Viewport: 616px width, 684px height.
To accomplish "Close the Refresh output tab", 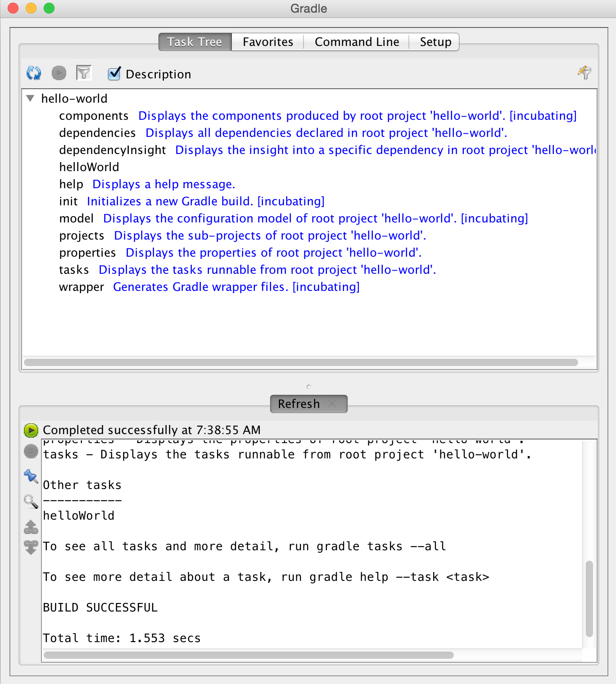I will 332,404.
